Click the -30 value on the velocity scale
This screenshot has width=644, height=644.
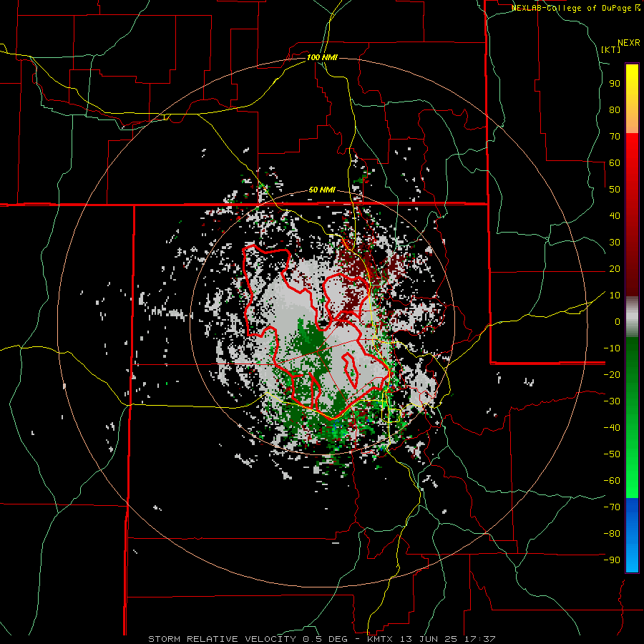612,401
